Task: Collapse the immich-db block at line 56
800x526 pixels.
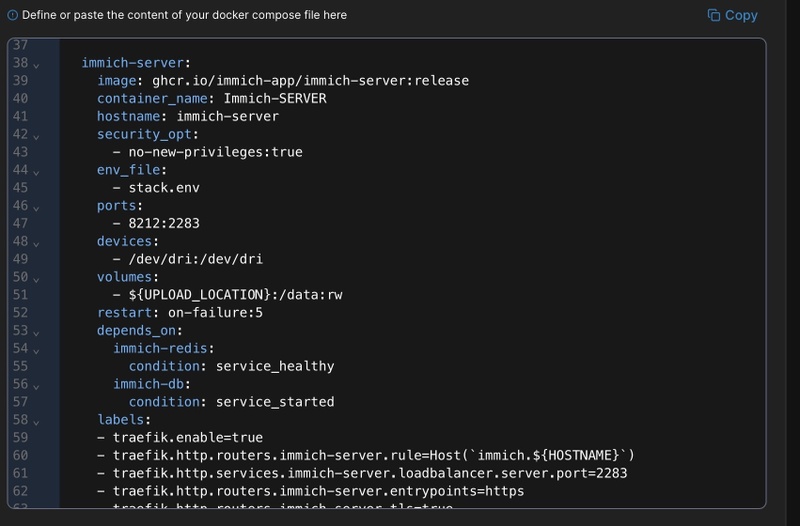Action: pyautogui.click(x=36, y=386)
